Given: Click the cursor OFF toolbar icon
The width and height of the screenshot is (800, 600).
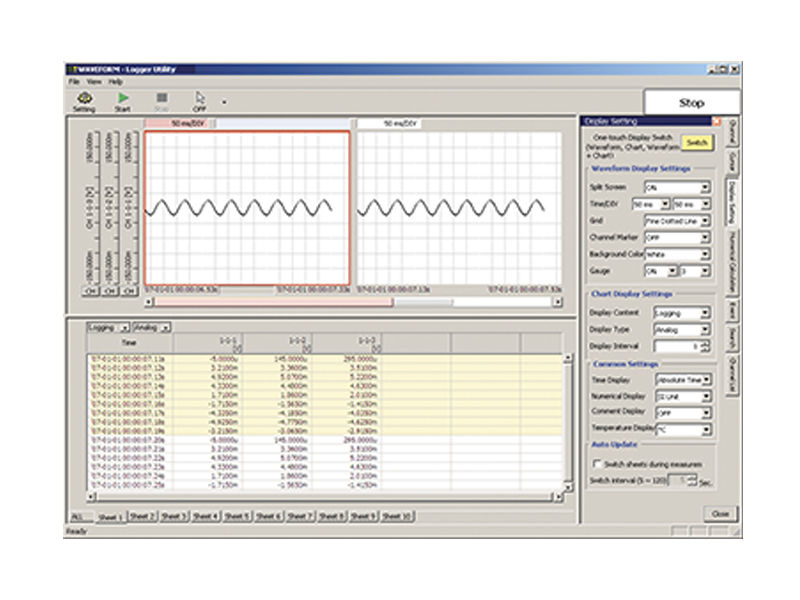Looking at the screenshot, I should click(200, 101).
